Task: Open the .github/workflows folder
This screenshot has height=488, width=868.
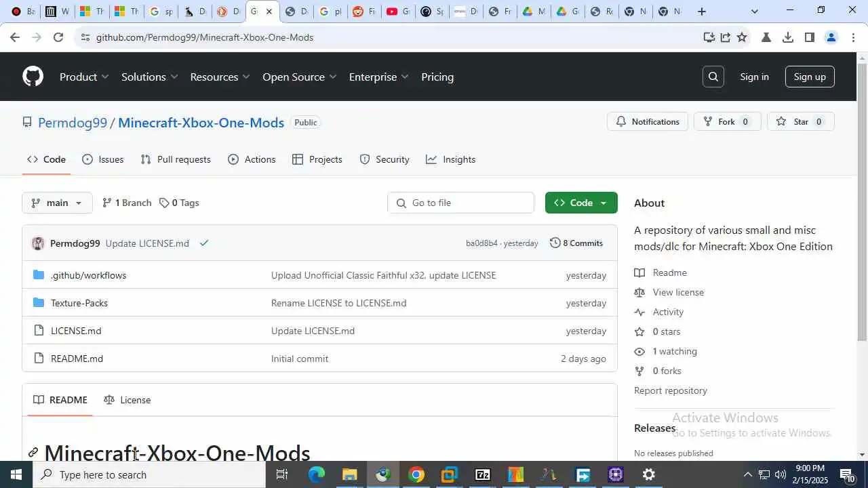Action: pyautogui.click(x=88, y=275)
